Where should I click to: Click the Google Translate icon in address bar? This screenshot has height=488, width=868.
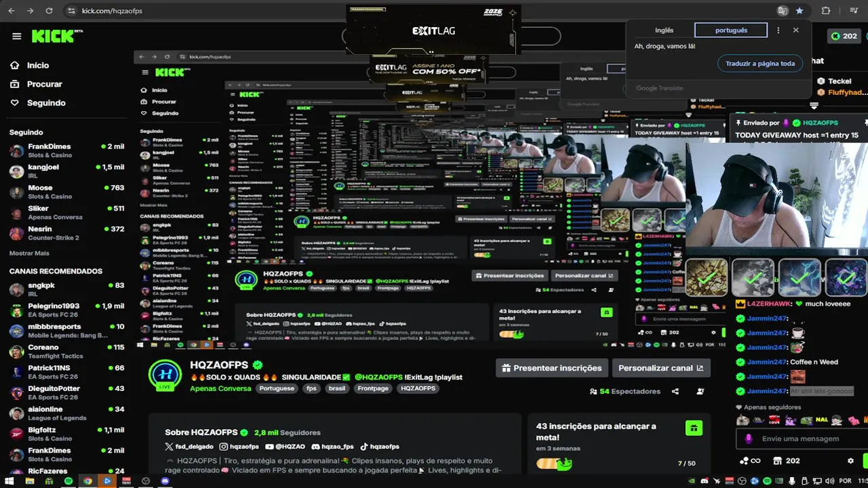coord(783,11)
